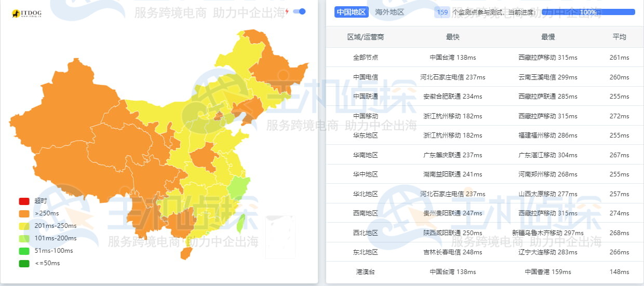644x286 pixels.
Task: Click 安徽合肥联通 234ms cell
Action: pos(453,97)
